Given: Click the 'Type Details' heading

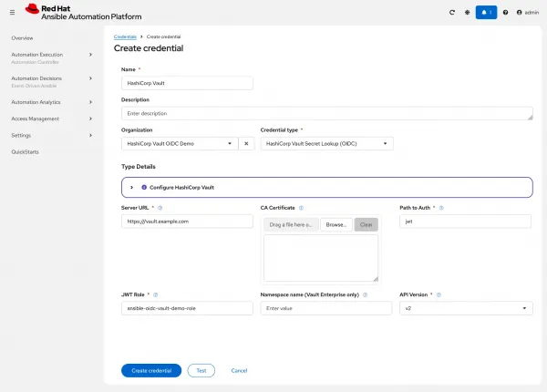Looking at the screenshot, I should tap(139, 167).
